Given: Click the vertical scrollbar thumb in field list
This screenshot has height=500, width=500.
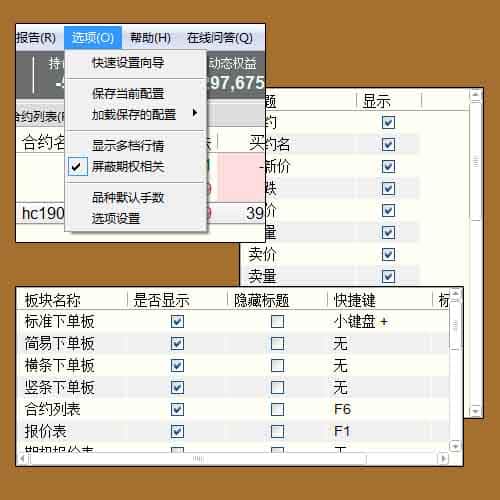Looking at the screenshot, I should [x=476, y=162].
